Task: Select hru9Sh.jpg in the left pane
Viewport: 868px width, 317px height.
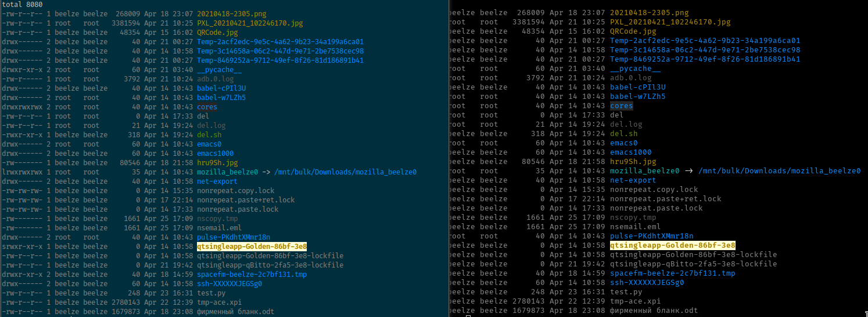Action: click(x=218, y=162)
